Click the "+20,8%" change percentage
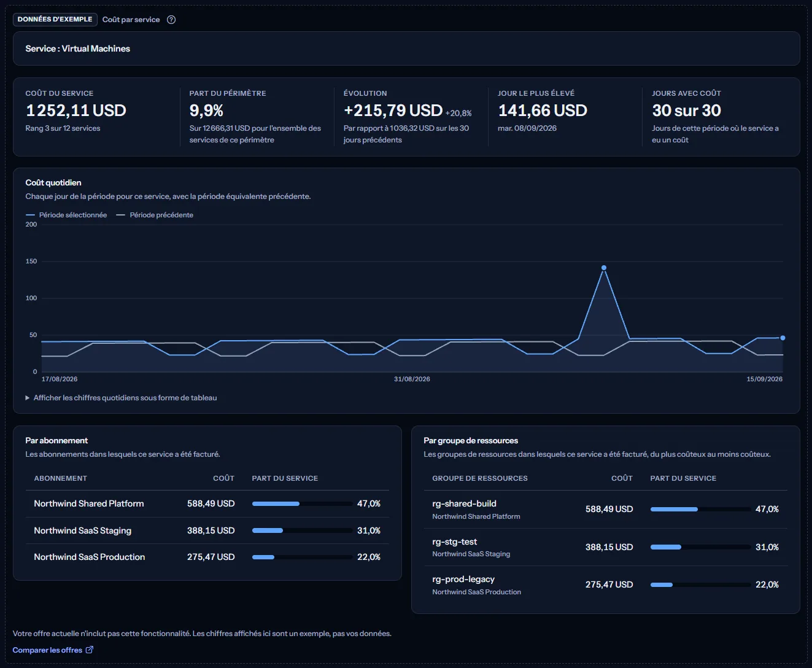 [458, 113]
